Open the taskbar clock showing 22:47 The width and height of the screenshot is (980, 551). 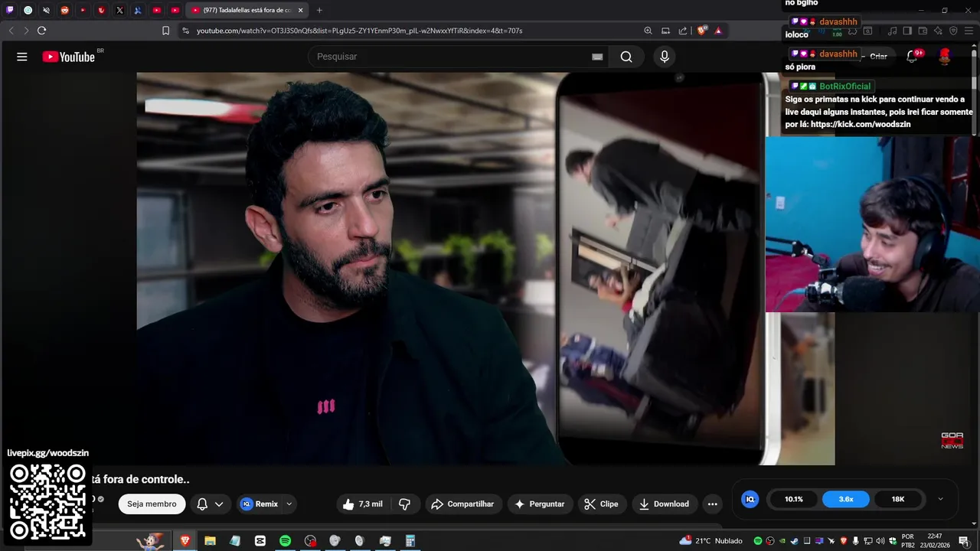tap(934, 540)
